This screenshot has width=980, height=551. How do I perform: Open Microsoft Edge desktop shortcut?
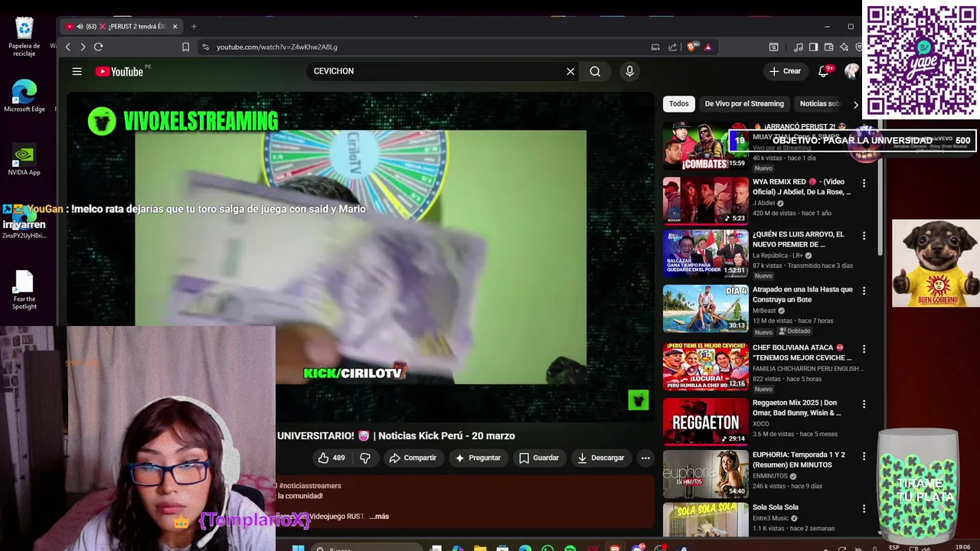click(24, 96)
